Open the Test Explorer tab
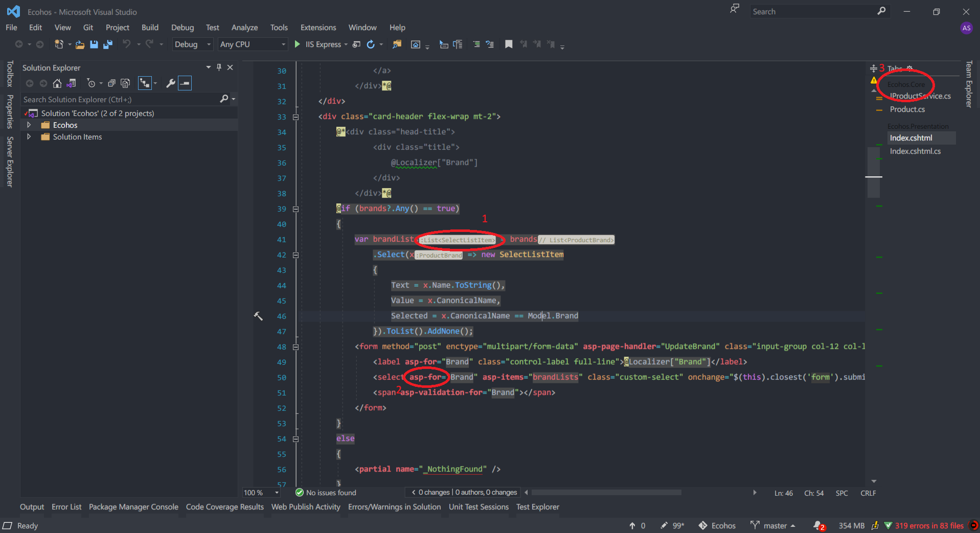The height and width of the screenshot is (533, 980). pyautogui.click(x=538, y=507)
